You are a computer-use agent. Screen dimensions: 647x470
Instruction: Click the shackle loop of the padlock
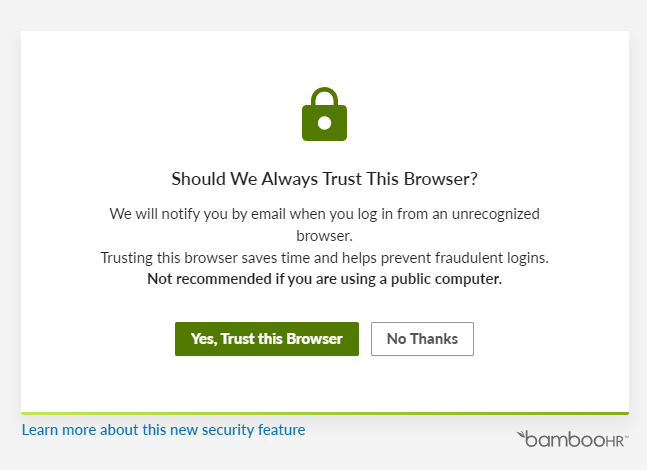click(324, 96)
